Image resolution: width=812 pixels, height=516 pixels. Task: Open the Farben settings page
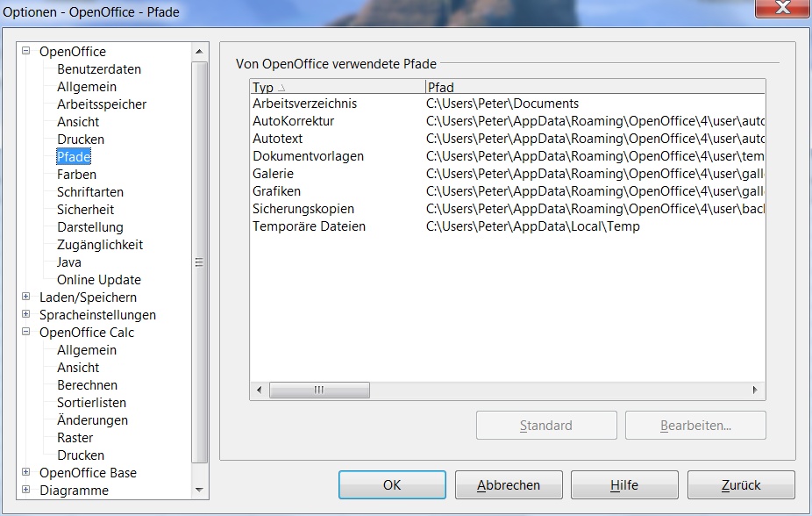click(76, 175)
